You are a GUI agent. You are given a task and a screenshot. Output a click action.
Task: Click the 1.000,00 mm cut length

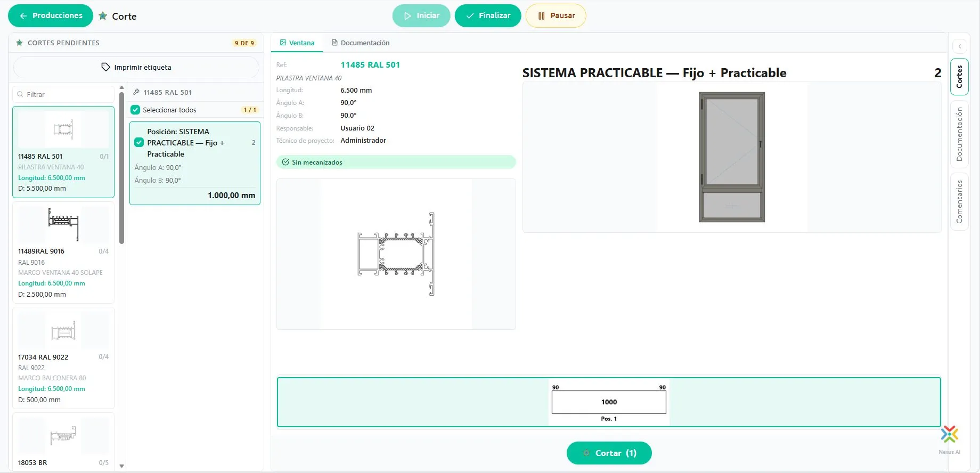(232, 195)
